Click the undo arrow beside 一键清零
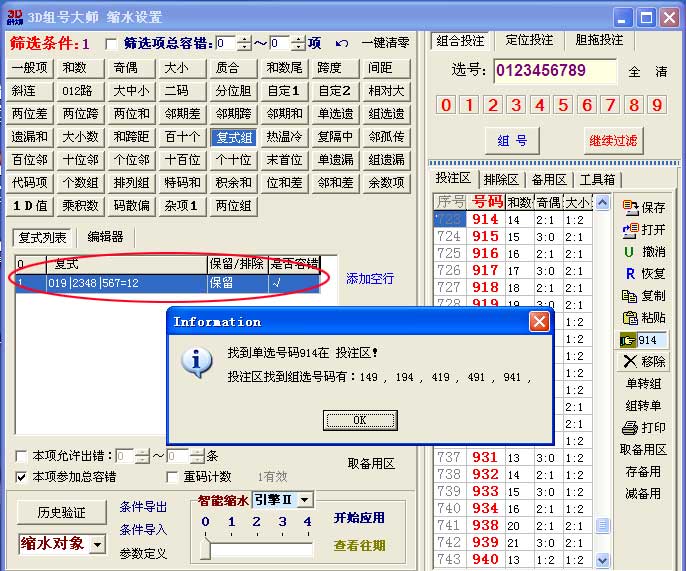This screenshot has width=686, height=571. pyautogui.click(x=342, y=43)
